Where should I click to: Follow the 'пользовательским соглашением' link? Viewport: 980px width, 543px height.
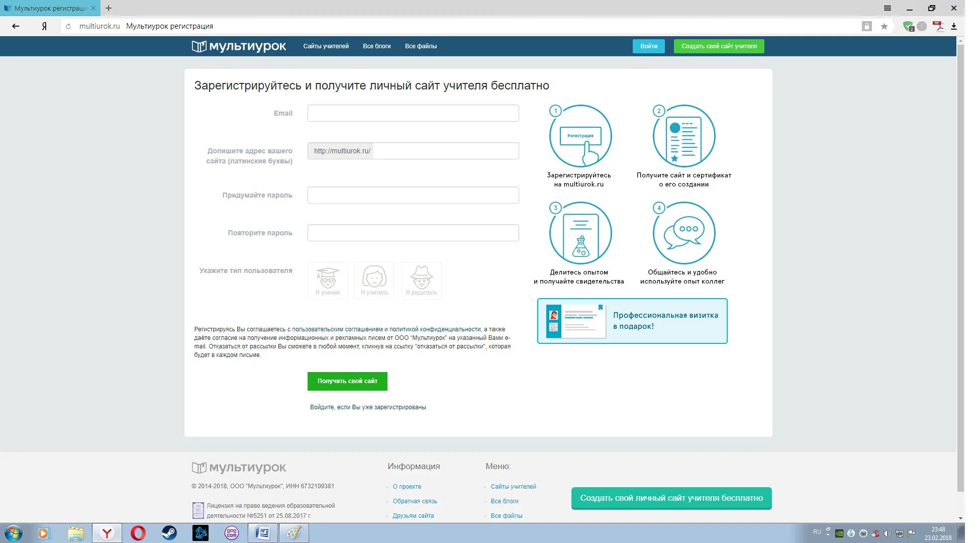pyautogui.click(x=337, y=329)
